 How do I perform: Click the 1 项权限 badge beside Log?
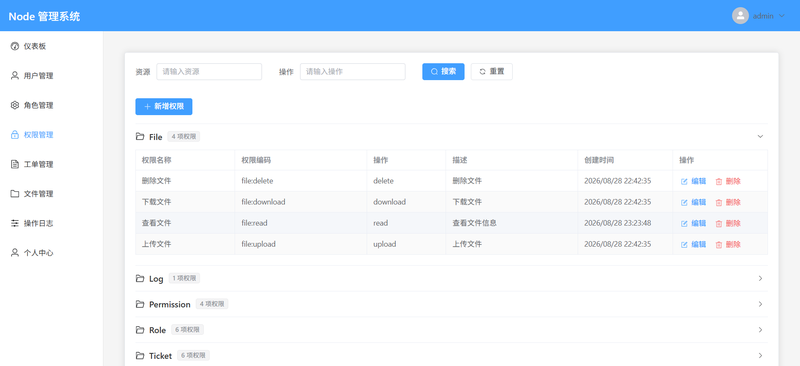coord(184,279)
